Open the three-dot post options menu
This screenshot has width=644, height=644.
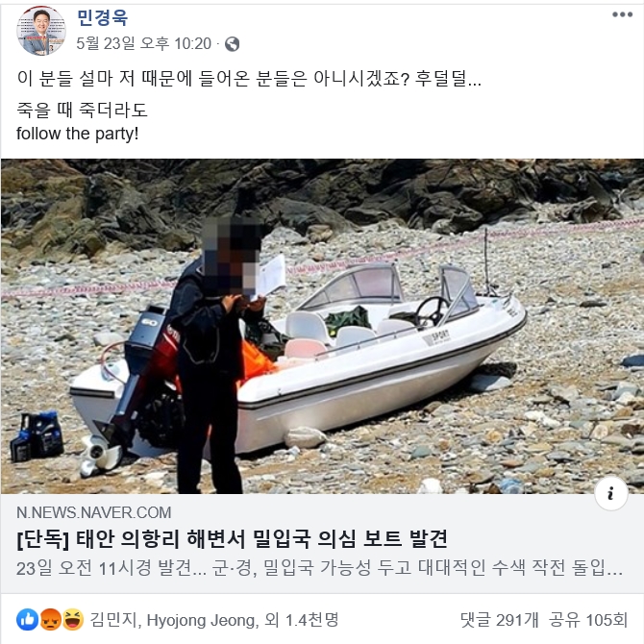(622, 14)
